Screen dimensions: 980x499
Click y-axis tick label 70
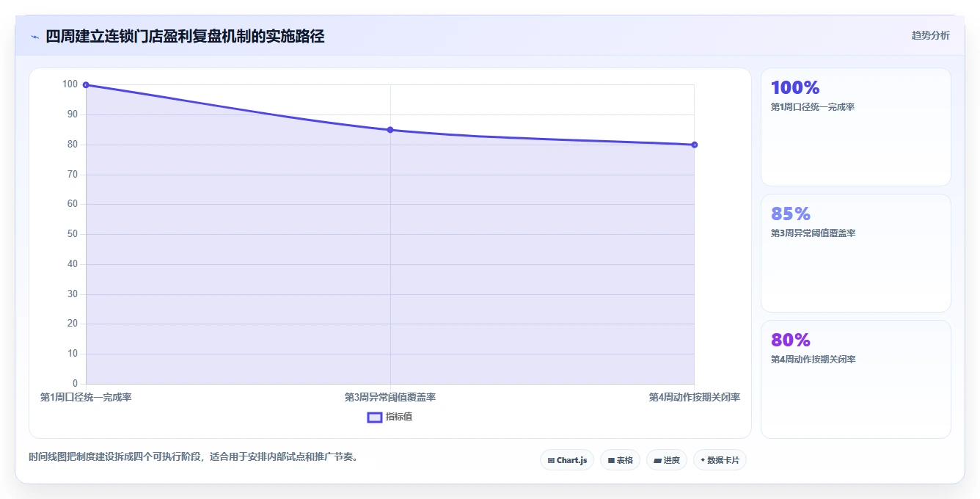coord(72,175)
